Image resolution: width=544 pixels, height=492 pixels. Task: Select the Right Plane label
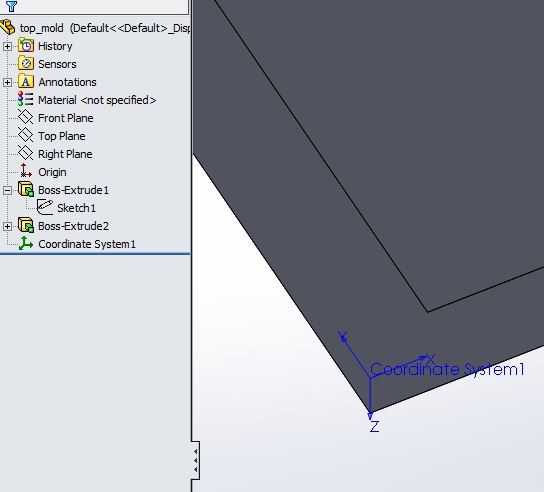(65, 154)
